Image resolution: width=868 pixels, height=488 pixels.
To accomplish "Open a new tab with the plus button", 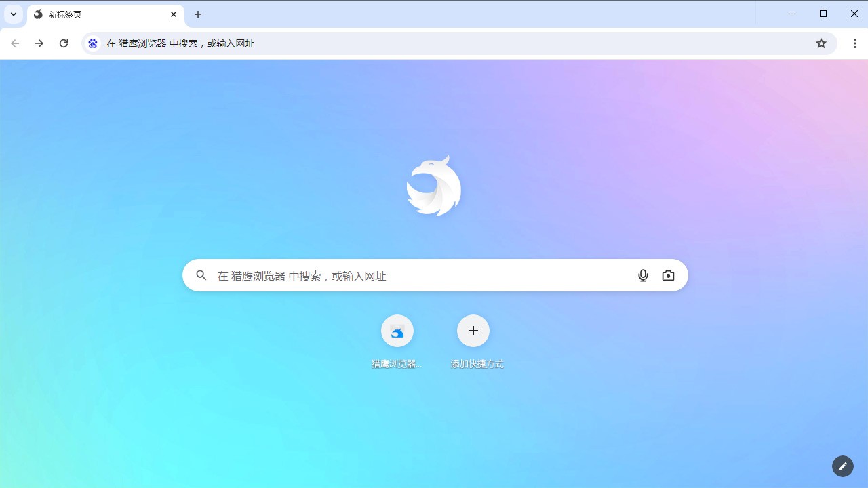I will pyautogui.click(x=197, y=14).
